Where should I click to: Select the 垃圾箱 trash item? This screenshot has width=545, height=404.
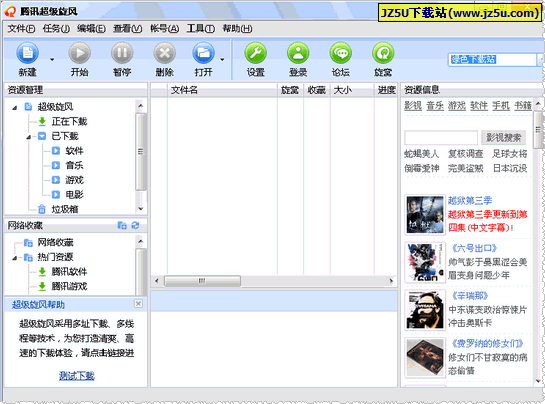coord(65,209)
